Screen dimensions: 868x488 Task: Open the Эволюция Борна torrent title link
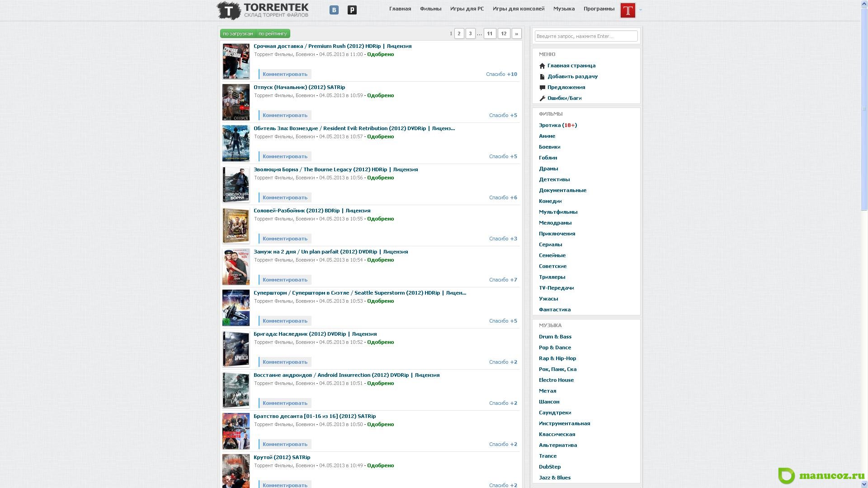click(335, 169)
